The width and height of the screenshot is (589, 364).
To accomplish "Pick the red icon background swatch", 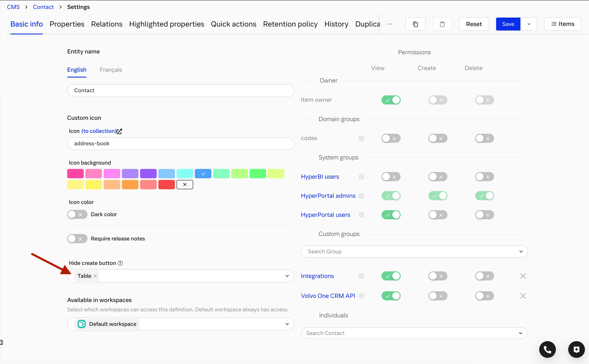I will 167,185.
